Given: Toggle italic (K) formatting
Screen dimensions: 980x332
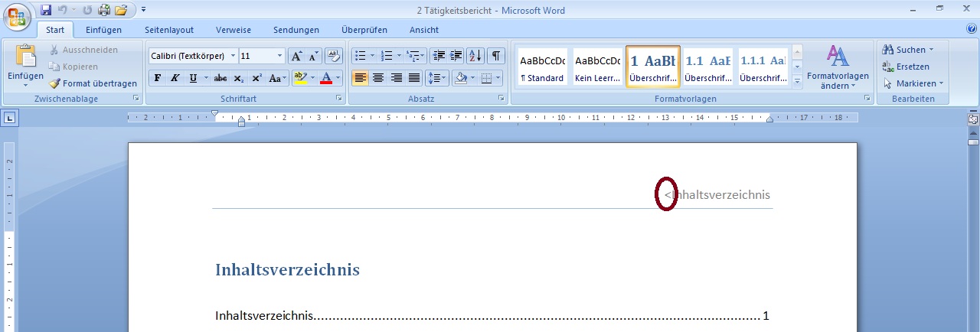Looking at the screenshot, I should [x=175, y=78].
